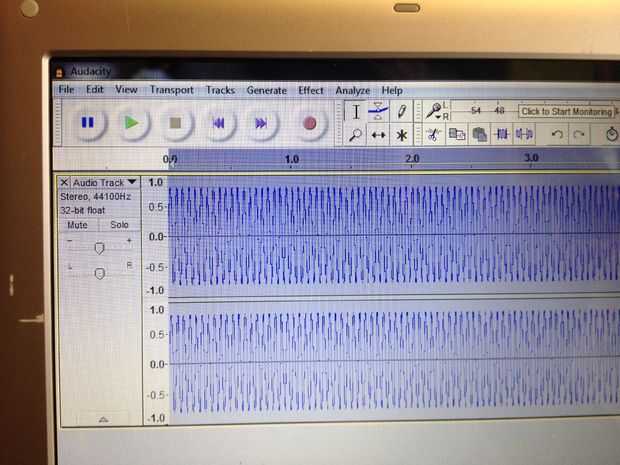Skip to start of the track
The width and height of the screenshot is (620, 465).
[x=219, y=123]
